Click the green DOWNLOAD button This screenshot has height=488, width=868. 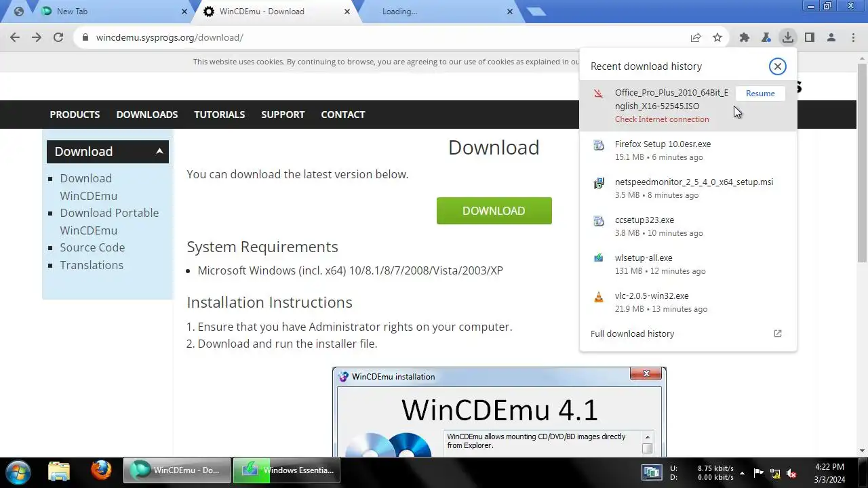click(x=494, y=211)
